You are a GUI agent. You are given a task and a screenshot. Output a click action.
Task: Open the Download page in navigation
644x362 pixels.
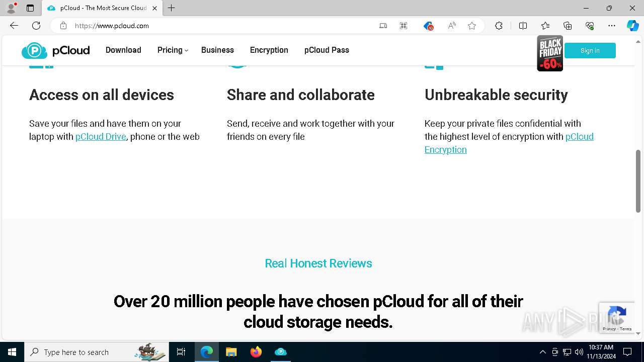(x=123, y=50)
